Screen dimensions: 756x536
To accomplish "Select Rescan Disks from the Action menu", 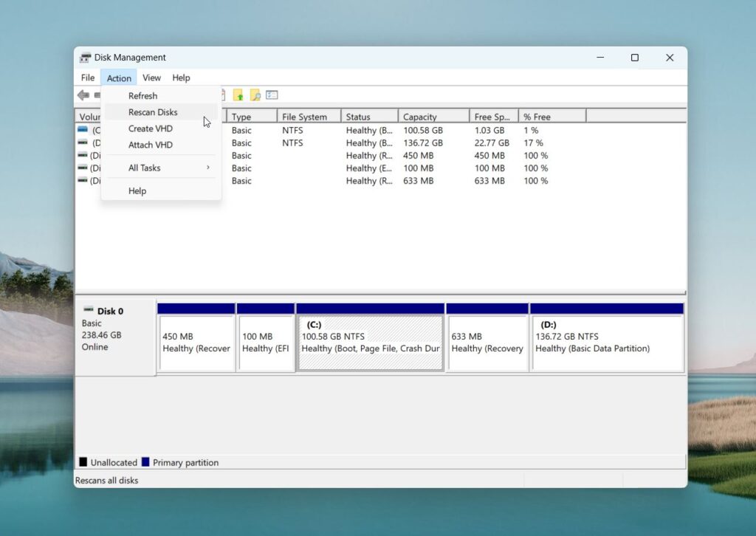I will [153, 111].
